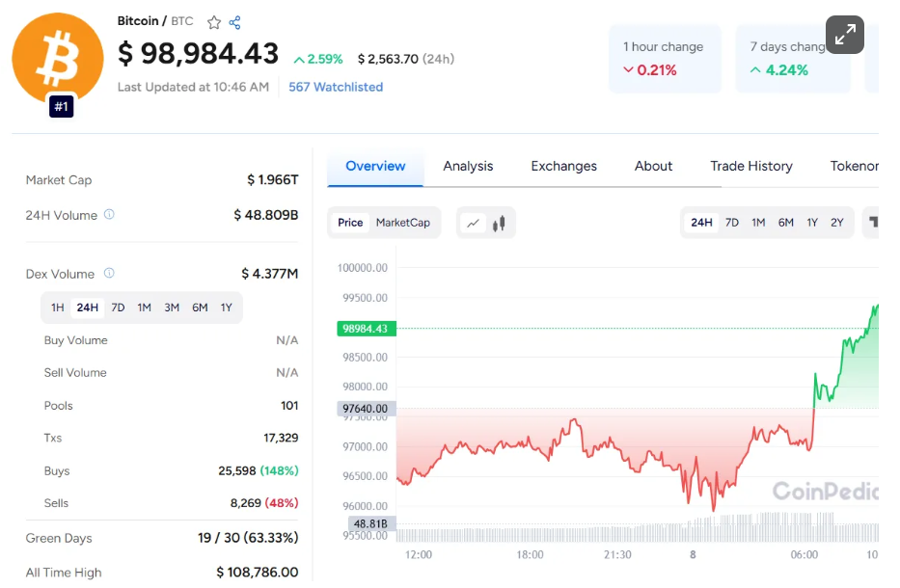Click the 1 hour change card
Screen dimensions: 900x588
pyautogui.click(x=665, y=59)
